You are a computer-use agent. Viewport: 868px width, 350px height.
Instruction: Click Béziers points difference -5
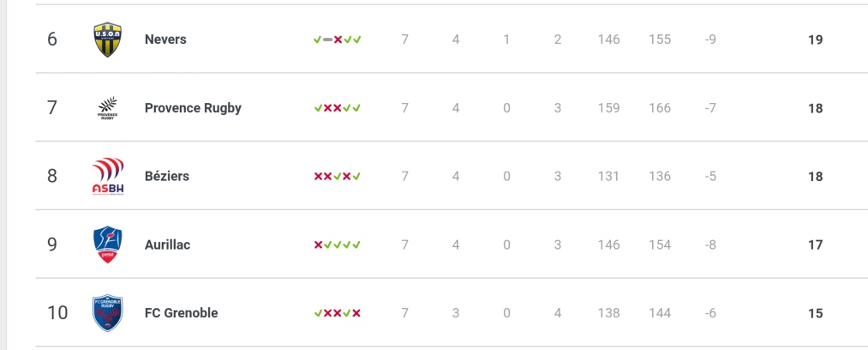click(x=711, y=176)
